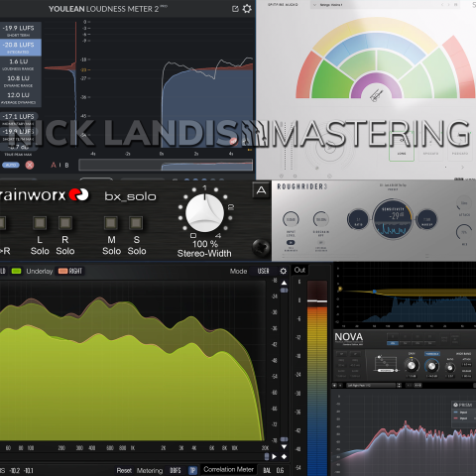
Task: Open the DBFS metering scale selector
Action: [176, 470]
